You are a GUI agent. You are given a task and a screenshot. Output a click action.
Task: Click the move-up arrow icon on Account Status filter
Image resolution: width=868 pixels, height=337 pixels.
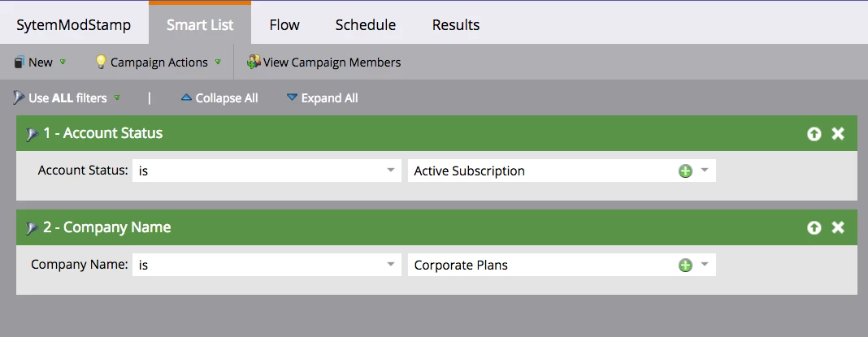coord(814,134)
